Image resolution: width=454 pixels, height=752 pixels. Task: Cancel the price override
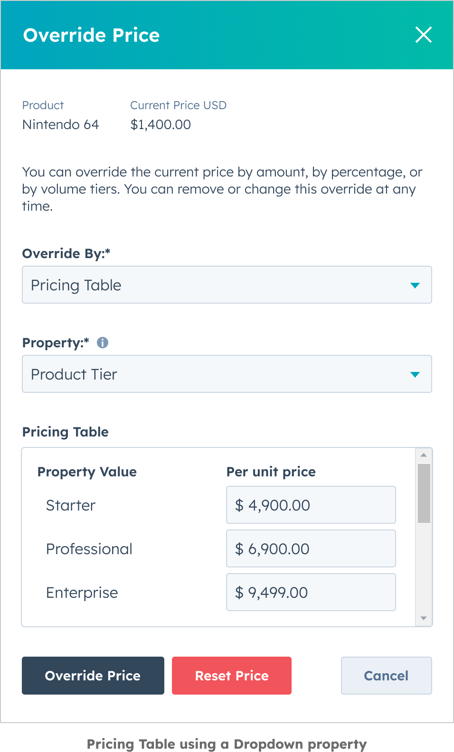pyautogui.click(x=386, y=675)
